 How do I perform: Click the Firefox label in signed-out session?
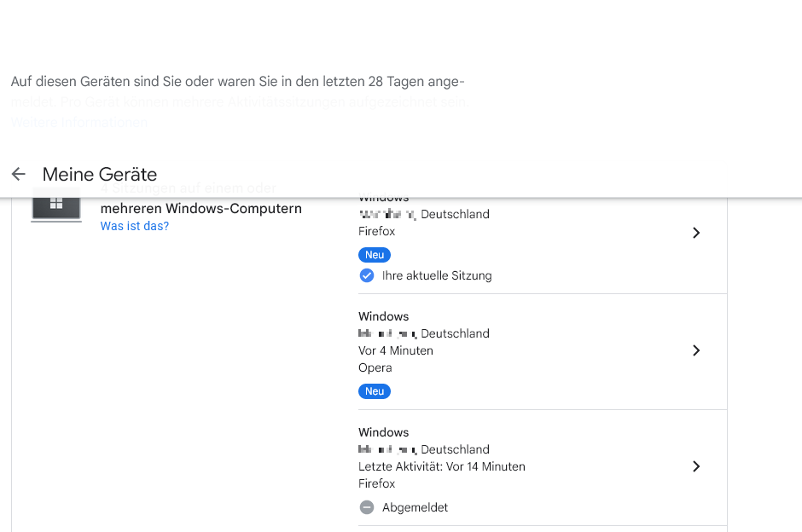pos(377,483)
